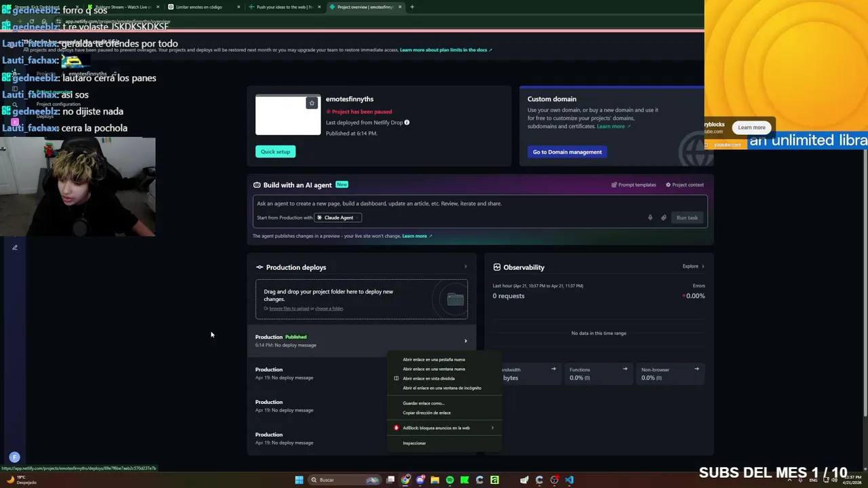Click the emotesfinnyths project title
The height and width of the screenshot is (488, 868).
click(349, 99)
